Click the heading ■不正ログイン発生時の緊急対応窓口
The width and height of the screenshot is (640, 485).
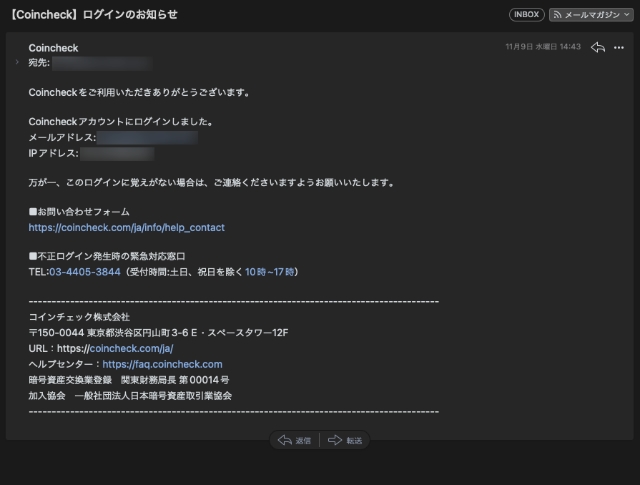coord(107,256)
